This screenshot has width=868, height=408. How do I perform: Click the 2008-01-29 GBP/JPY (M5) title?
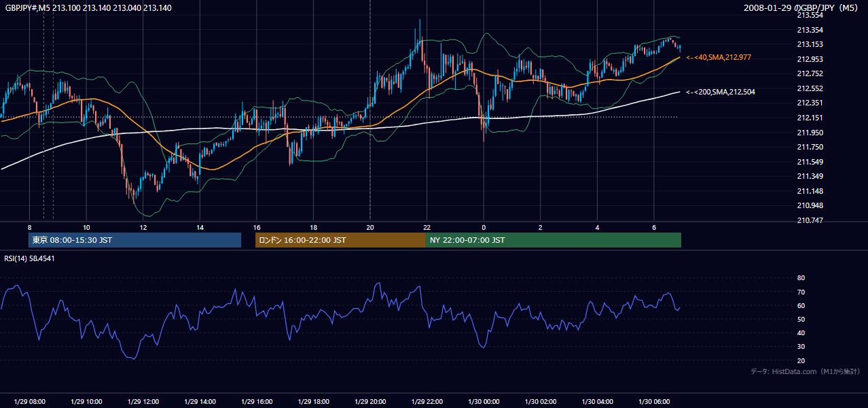802,8
